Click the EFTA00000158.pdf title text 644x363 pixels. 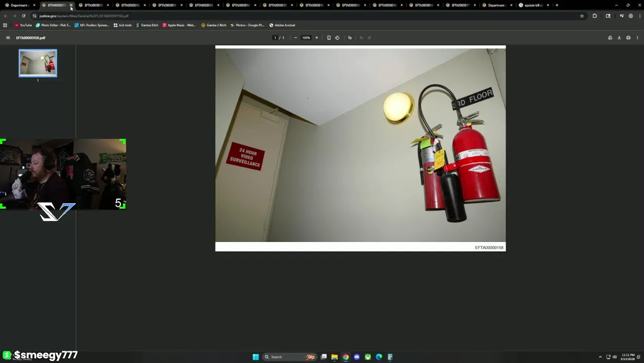tap(30, 38)
